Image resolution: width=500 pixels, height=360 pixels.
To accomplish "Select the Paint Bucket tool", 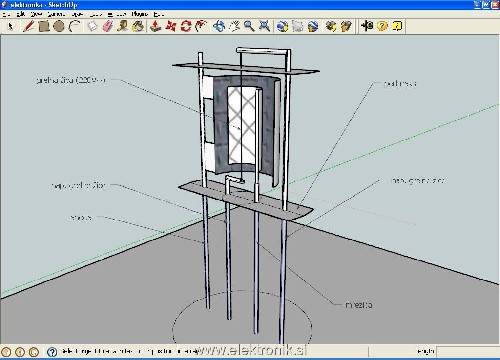I will [x=138, y=26].
